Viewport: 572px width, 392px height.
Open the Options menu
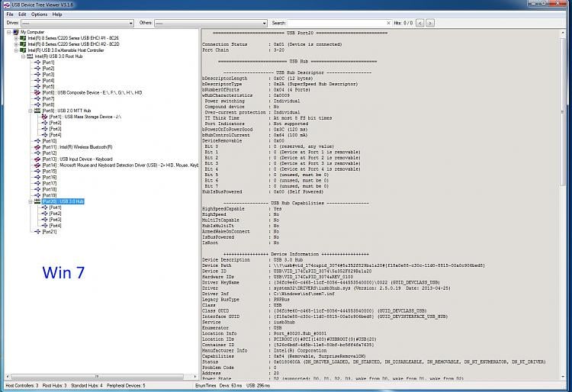(x=39, y=14)
